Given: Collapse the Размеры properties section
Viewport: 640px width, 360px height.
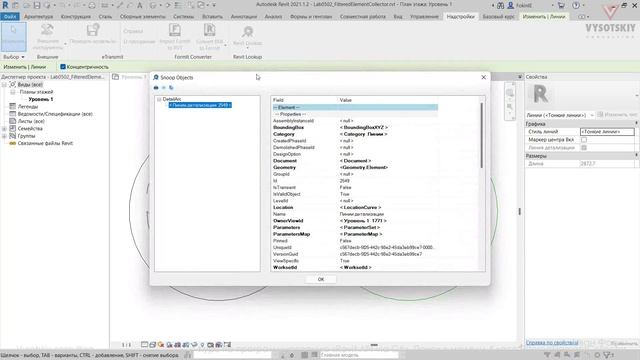Looking at the screenshot, I should point(636,156).
